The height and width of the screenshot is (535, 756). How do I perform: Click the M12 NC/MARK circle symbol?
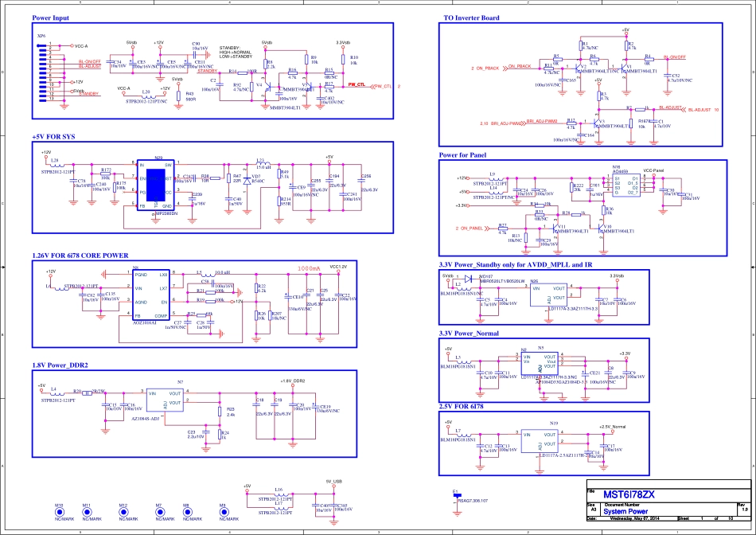[x=123, y=513]
